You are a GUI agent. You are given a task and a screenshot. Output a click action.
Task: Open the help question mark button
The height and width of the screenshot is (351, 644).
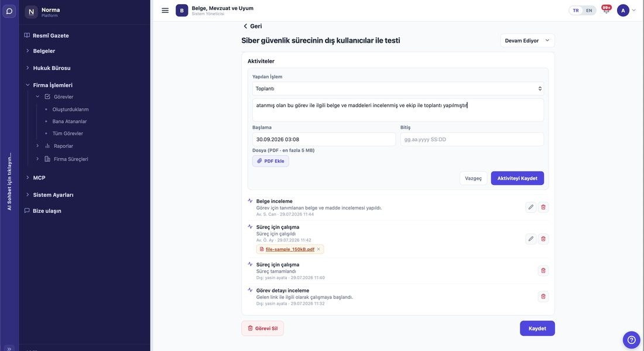click(631, 339)
